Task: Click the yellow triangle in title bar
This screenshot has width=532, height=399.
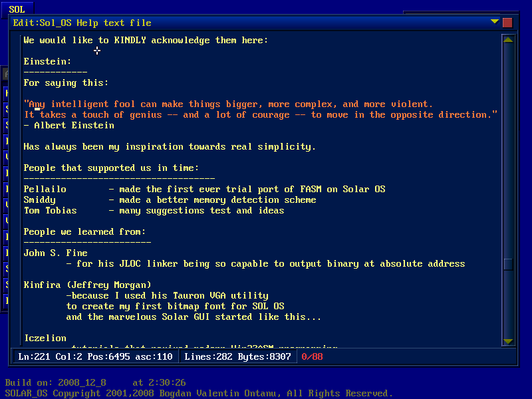Action: point(494,22)
